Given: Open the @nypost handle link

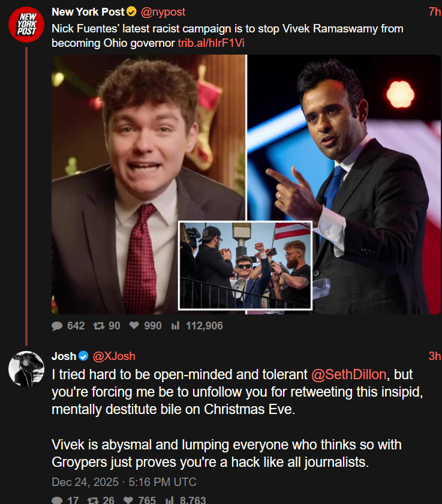Looking at the screenshot, I should point(163,12).
